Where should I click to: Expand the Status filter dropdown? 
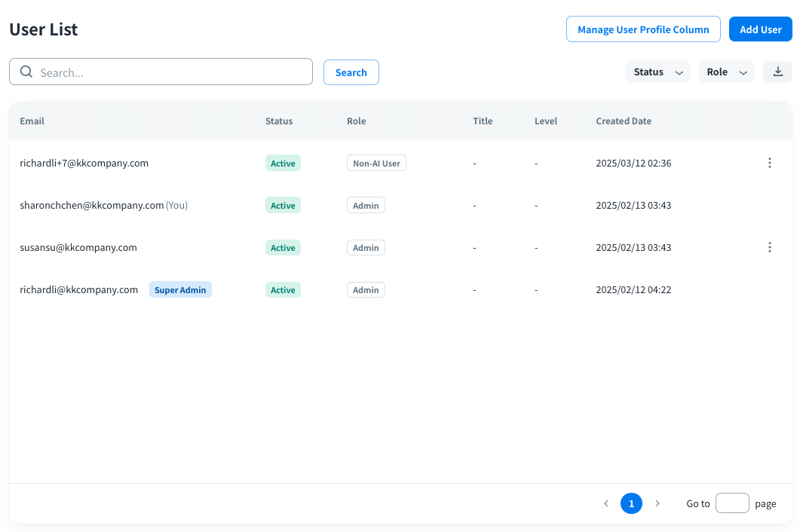(x=657, y=72)
